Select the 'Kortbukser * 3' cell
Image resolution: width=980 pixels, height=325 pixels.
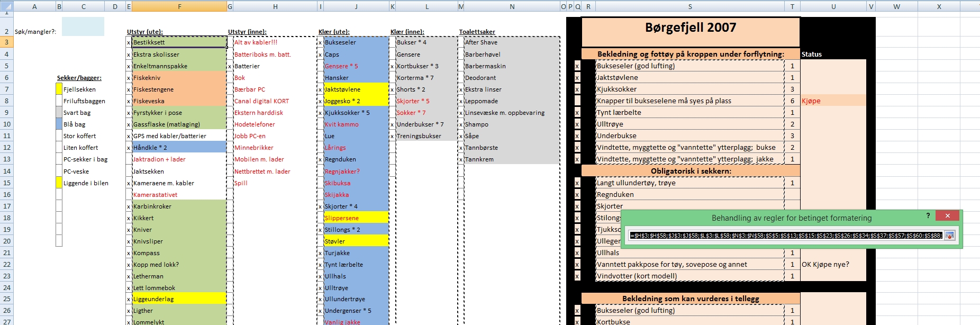tap(427, 66)
